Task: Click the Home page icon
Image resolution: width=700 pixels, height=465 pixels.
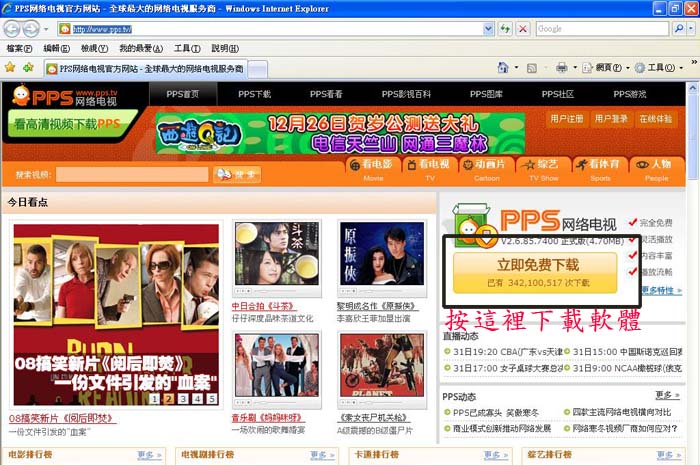Action: point(503,67)
